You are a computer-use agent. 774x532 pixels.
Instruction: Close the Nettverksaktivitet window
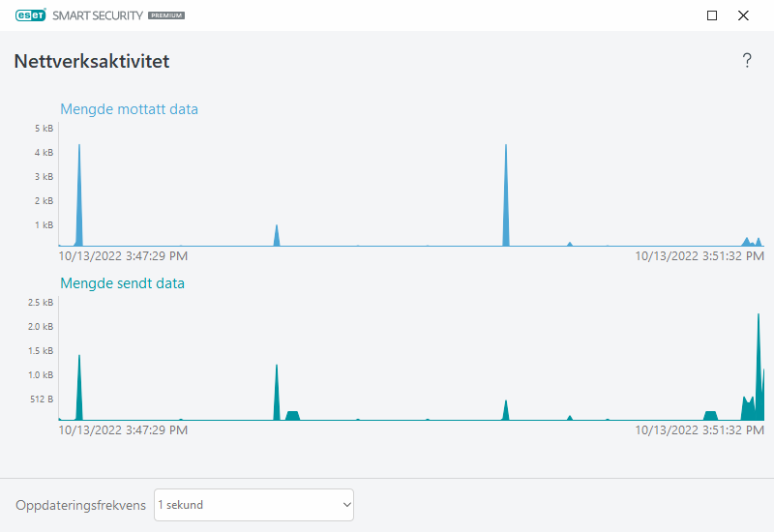point(743,15)
